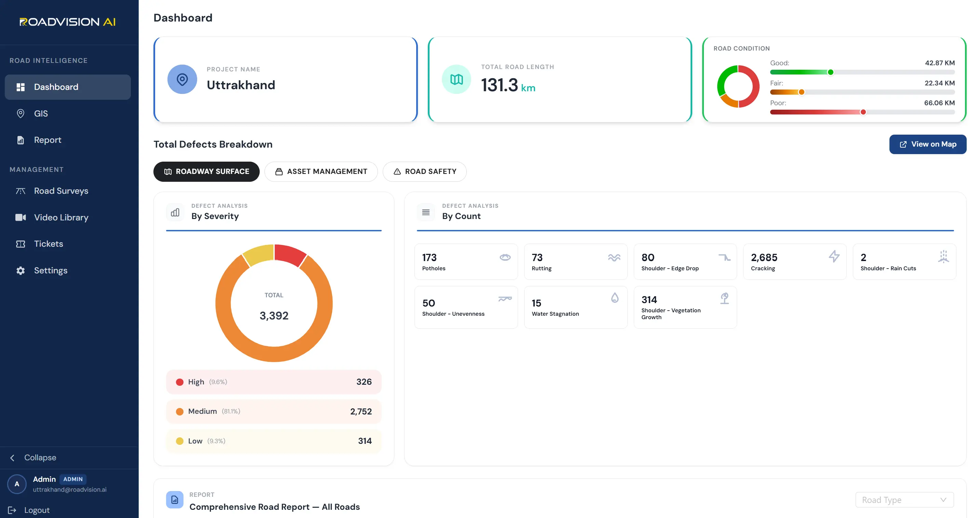Click the Cracking lightning icon
This screenshot has height=518, width=980.
point(834,256)
